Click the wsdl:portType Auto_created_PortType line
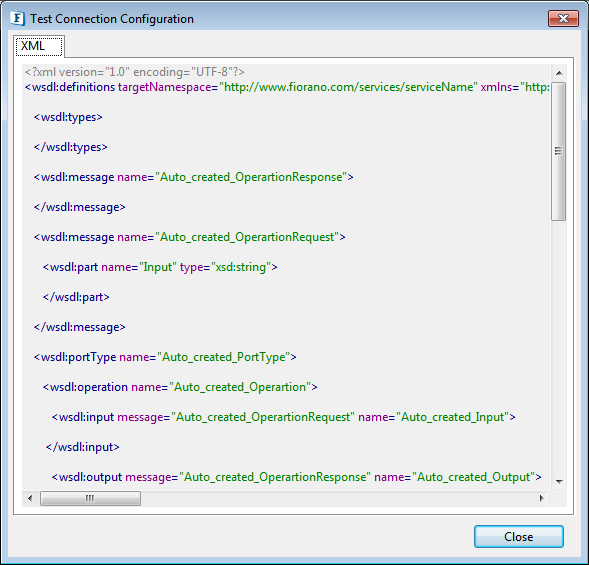Image resolution: width=589 pixels, height=565 pixels. click(165, 357)
